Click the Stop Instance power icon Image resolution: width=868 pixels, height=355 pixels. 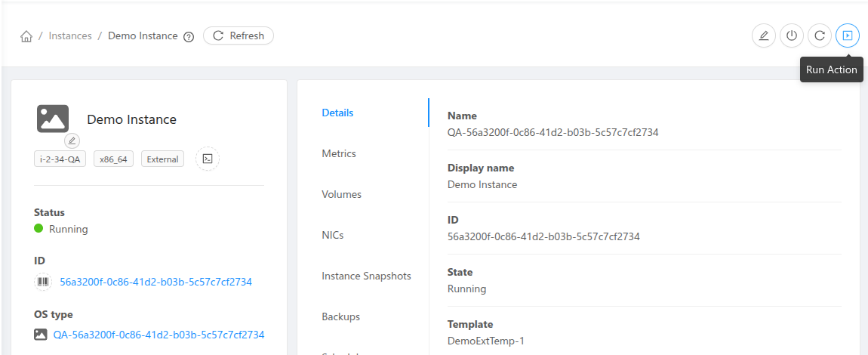(791, 35)
